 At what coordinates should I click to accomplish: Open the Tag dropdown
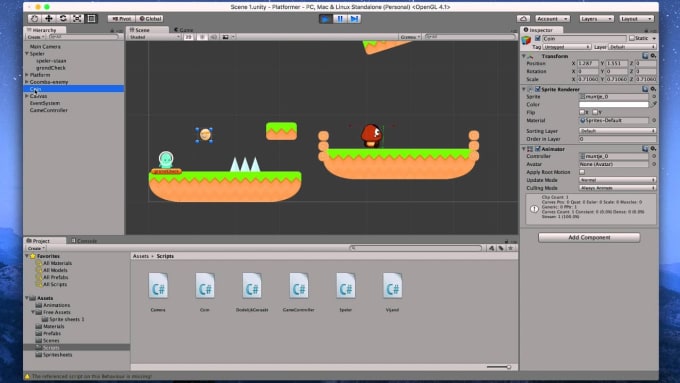(x=566, y=47)
